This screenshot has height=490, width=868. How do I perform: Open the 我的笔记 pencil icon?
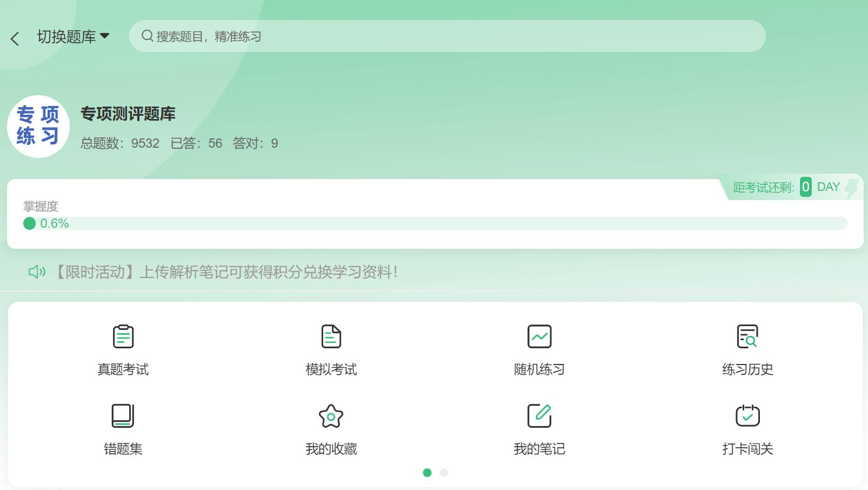(539, 416)
